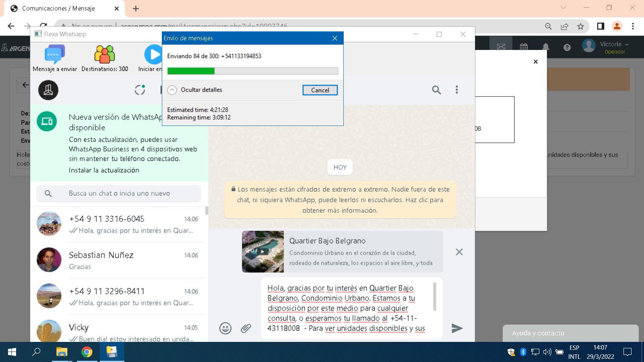Send the message with arrow icon
644x362 pixels.
coord(457,328)
